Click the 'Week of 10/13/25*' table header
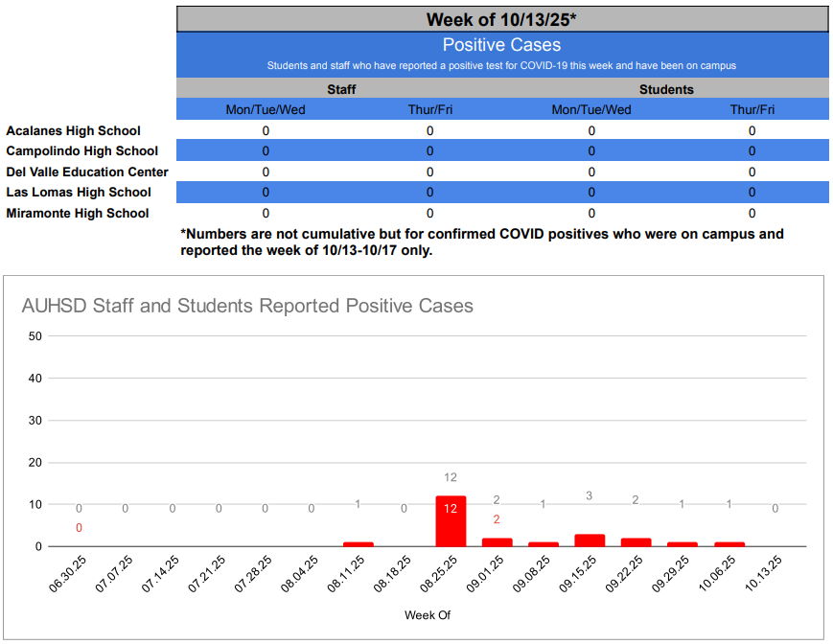This screenshot has height=644, width=833. point(501,20)
